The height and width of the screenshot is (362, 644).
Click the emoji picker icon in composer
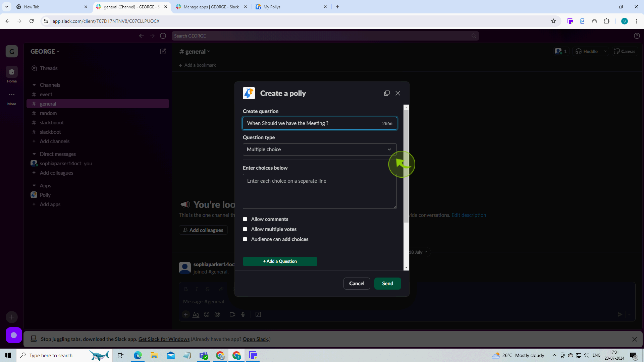click(207, 314)
